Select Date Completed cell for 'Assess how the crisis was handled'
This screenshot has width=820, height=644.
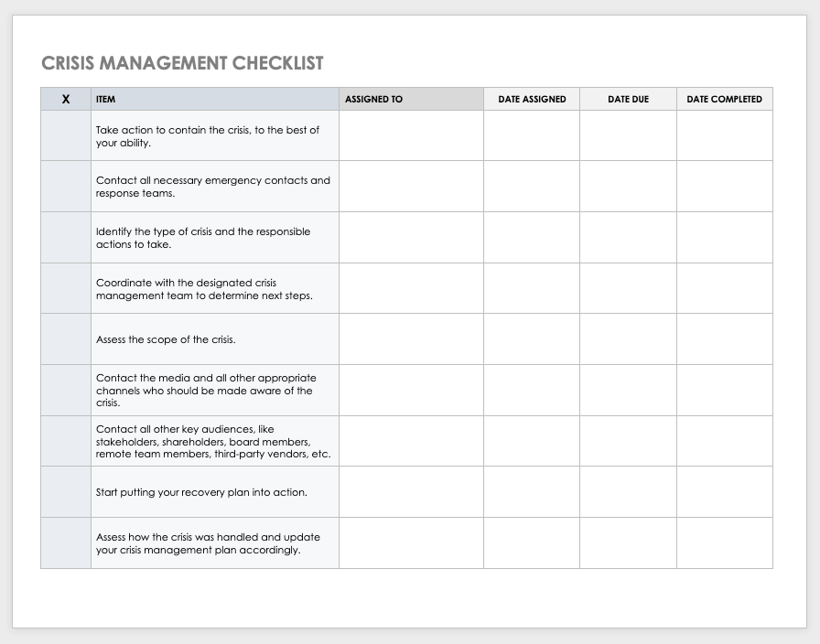coord(724,543)
